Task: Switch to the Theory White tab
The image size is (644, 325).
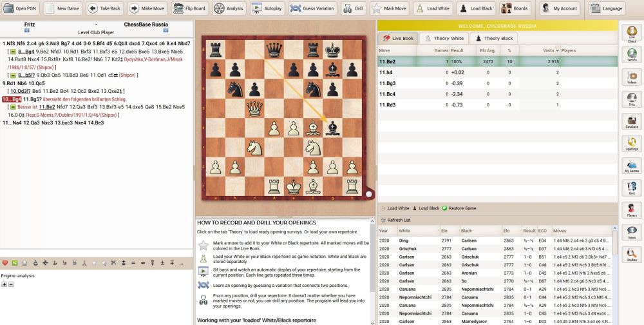Action: (443, 39)
